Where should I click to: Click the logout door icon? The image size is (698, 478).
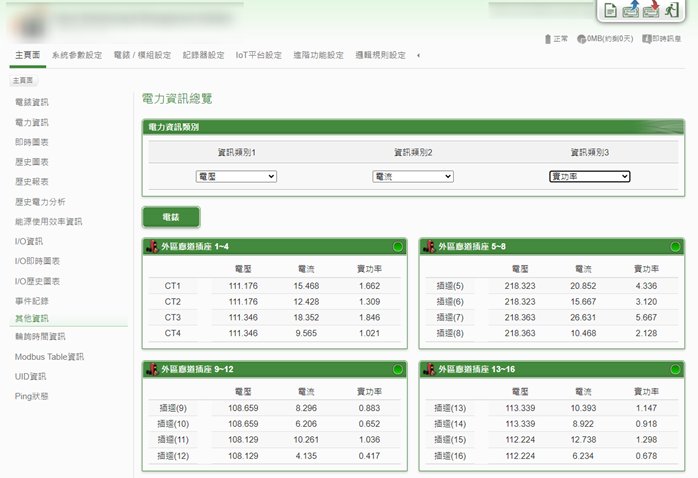point(671,10)
